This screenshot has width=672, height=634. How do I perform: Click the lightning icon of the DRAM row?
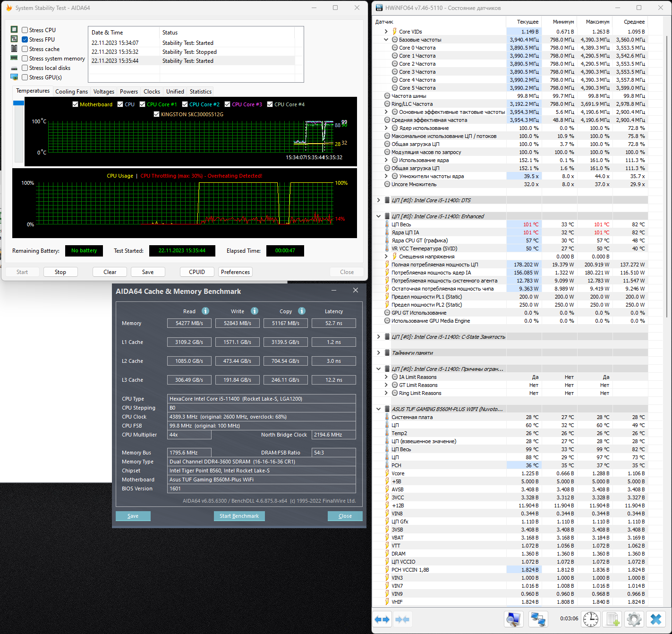pos(387,554)
